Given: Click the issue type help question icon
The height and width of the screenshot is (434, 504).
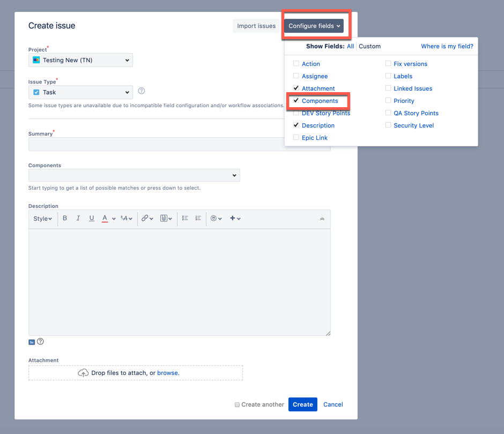Looking at the screenshot, I should (x=142, y=91).
